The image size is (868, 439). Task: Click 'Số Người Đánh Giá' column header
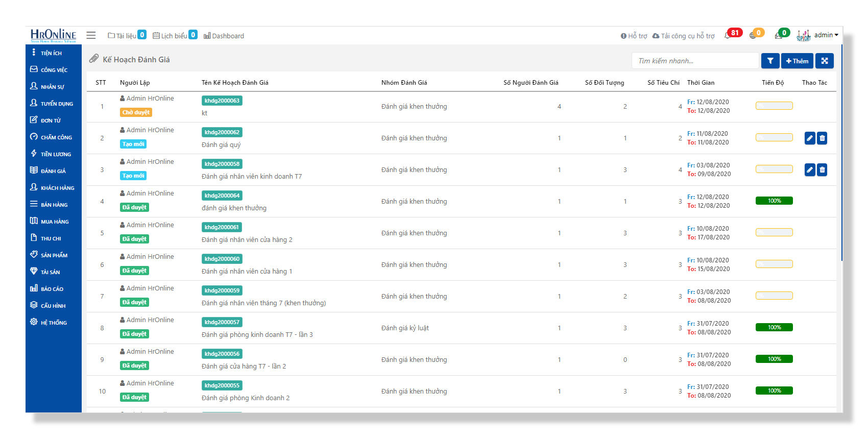coord(531,83)
